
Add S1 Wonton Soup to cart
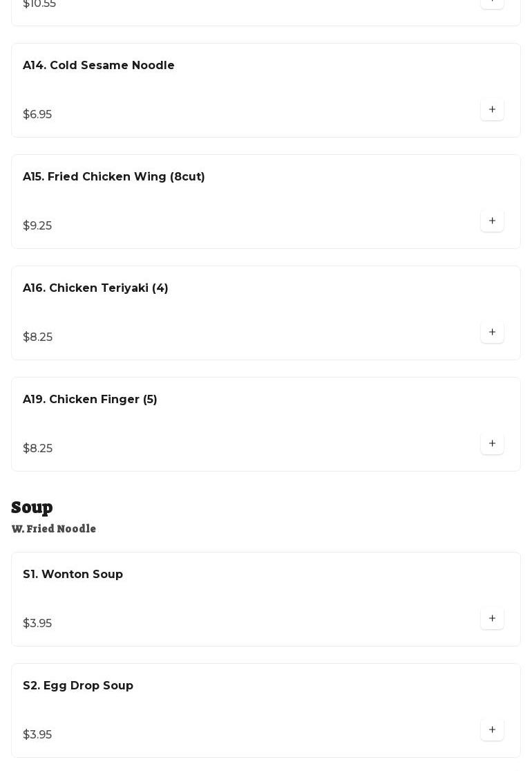[492, 618]
